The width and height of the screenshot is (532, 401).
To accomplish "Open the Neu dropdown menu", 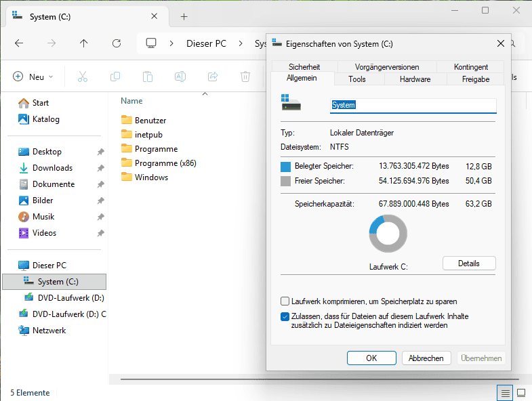I will click(x=33, y=77).
